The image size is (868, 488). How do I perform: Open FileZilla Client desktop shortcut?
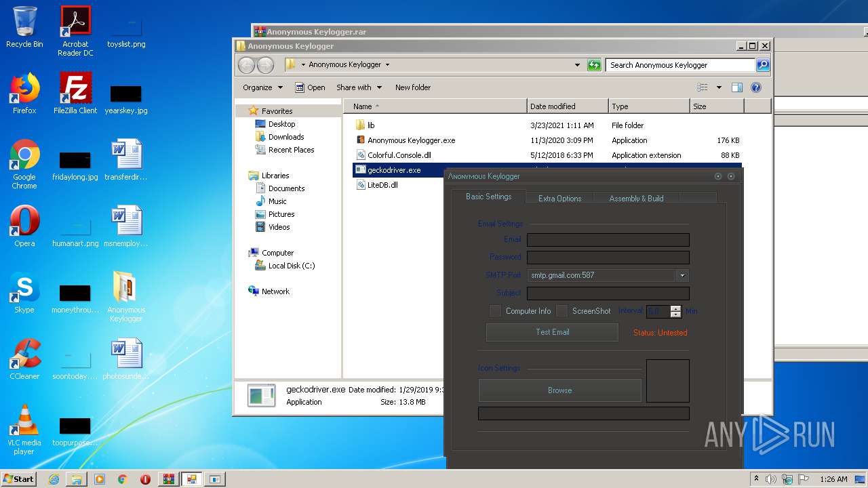coord(75,94)
